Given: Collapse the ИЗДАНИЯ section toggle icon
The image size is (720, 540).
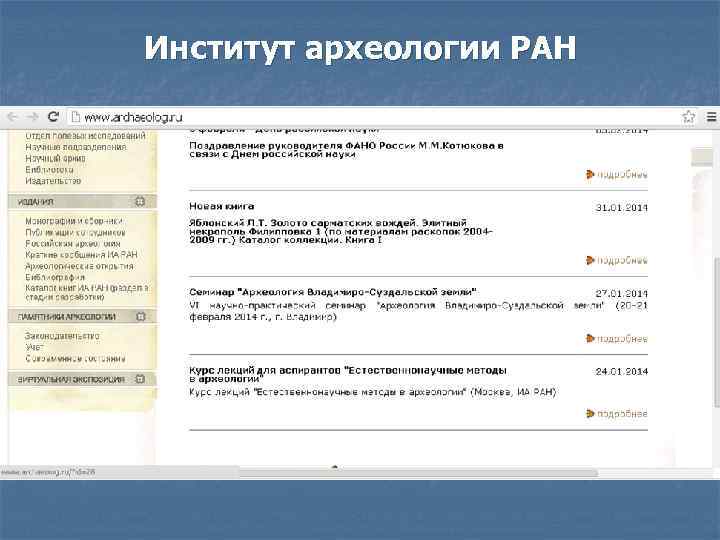Looking at the screenshot, I should pyautogui.click(x=140, y=201).
